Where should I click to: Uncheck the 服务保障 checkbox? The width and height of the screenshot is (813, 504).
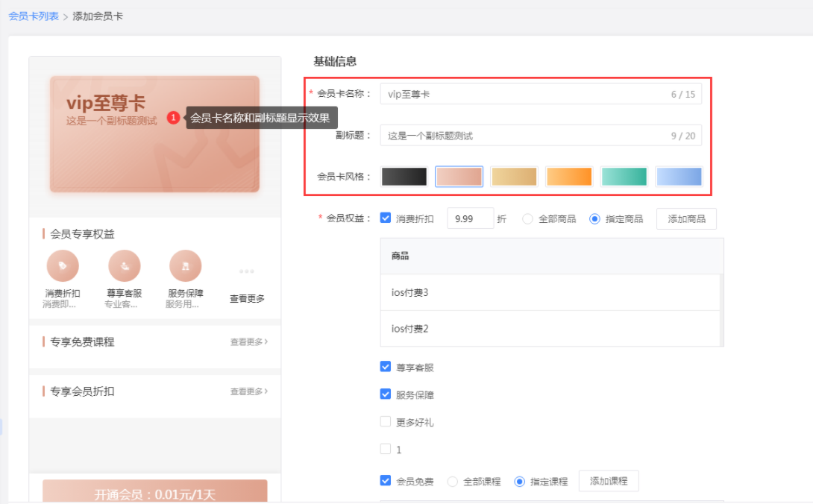tap(385, 394)
